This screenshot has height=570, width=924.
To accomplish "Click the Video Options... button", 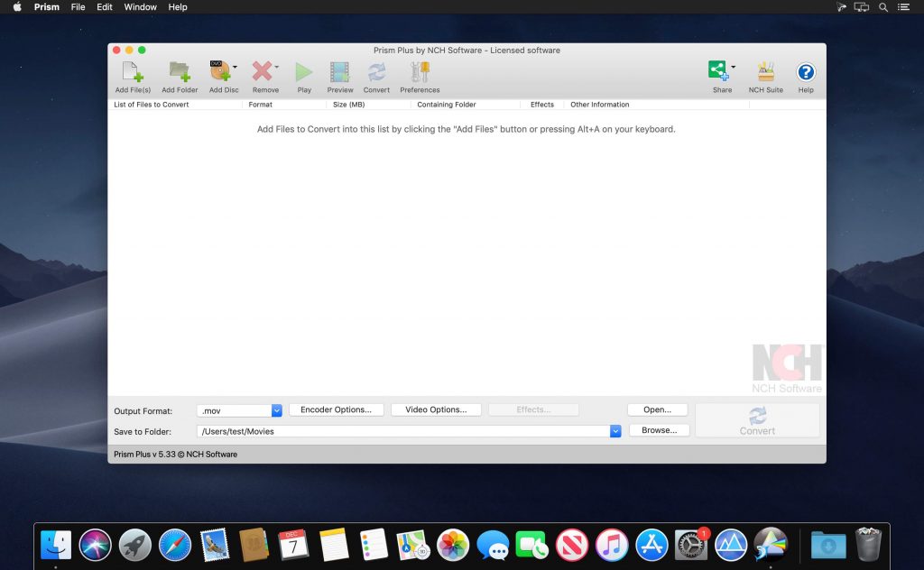I will tap(436, 409).
